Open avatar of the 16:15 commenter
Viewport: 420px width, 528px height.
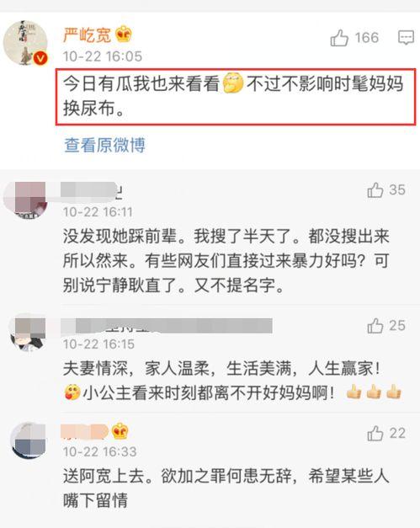pyautogui.click(x=28, y=333)
